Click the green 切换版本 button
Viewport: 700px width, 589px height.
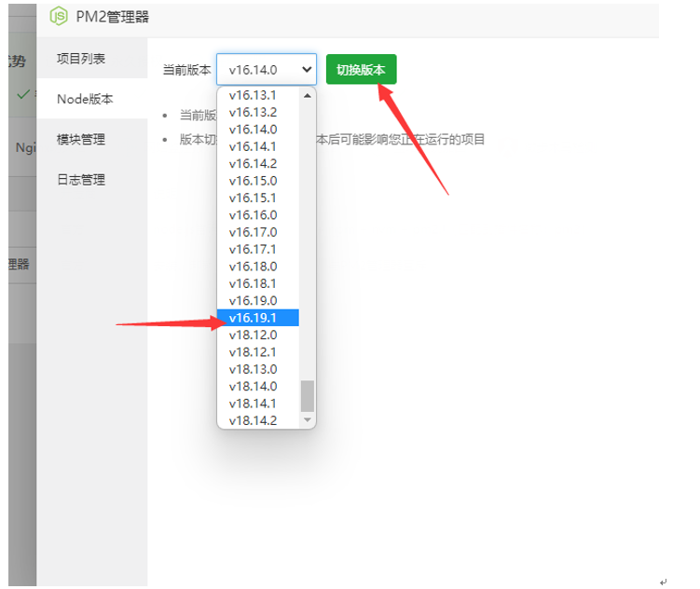point(361,70)
